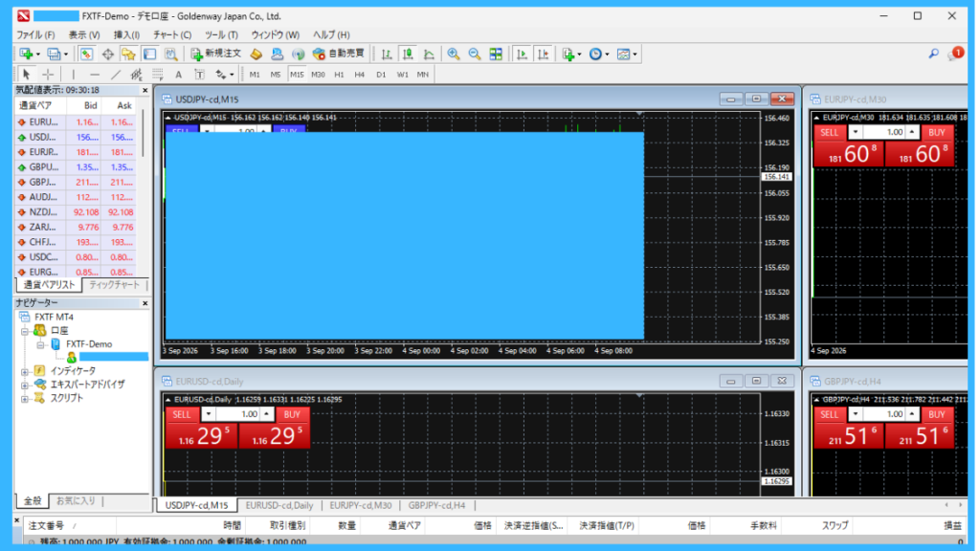Switch chart type to candlesticks
The image size is (980, 551).
(x=408, y=55)
